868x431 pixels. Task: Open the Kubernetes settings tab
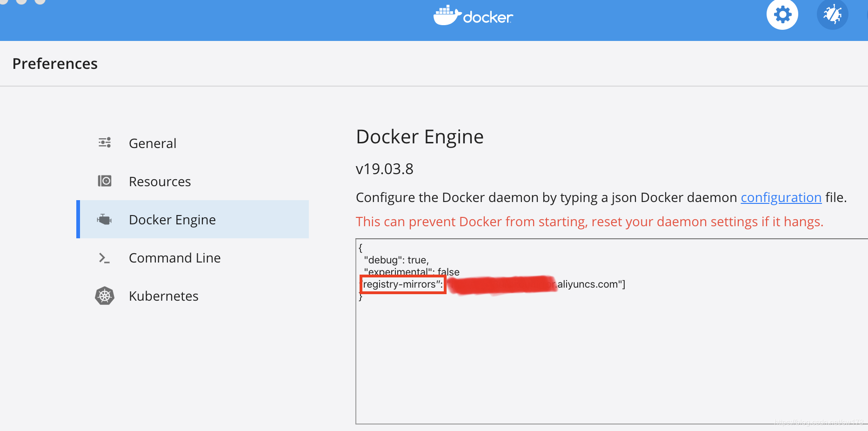tap(193, 296)
